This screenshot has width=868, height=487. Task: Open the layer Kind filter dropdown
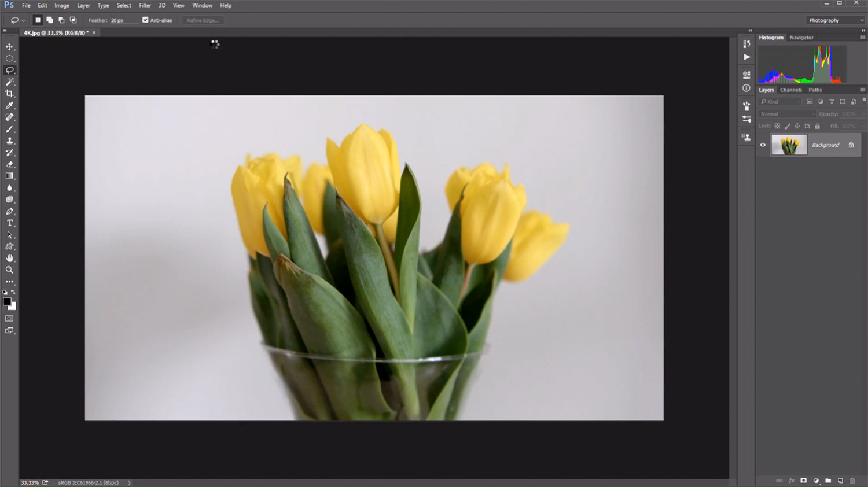pyautogui.click(x=780, y=102)
